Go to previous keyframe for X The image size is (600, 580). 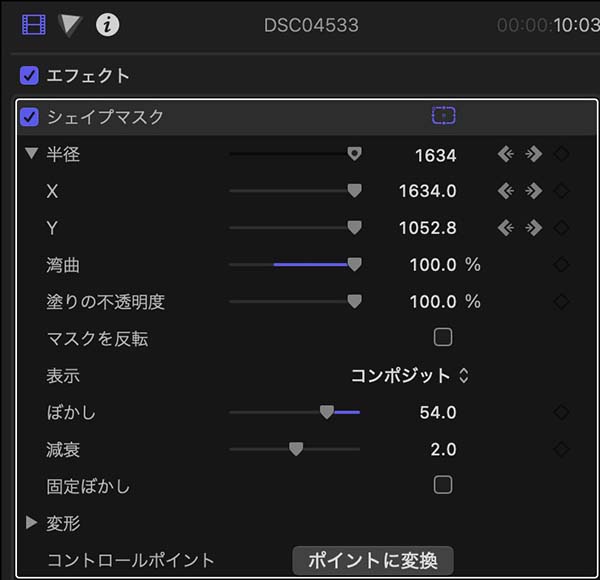[507, 191]
